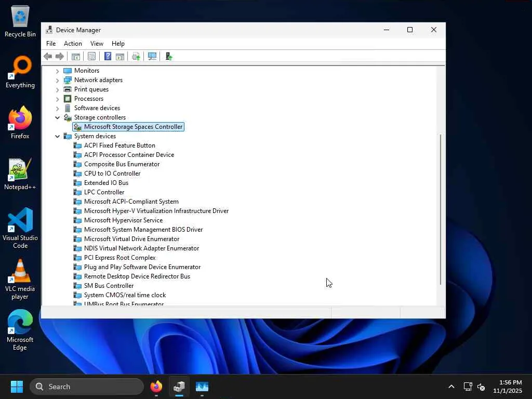Click the Processors chip icon
Screen dimensions: 532x399
[68, 99]
